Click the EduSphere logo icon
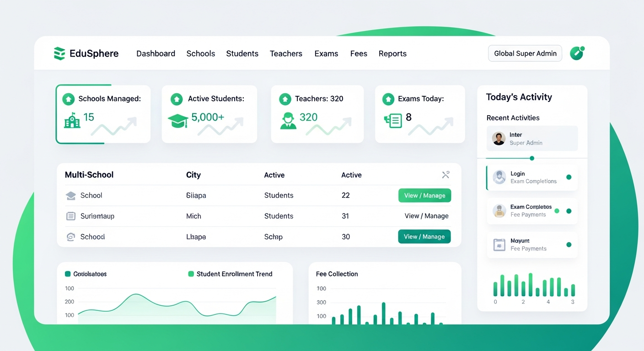The width and height of the screenshot is (644, 351). [59, 53]
